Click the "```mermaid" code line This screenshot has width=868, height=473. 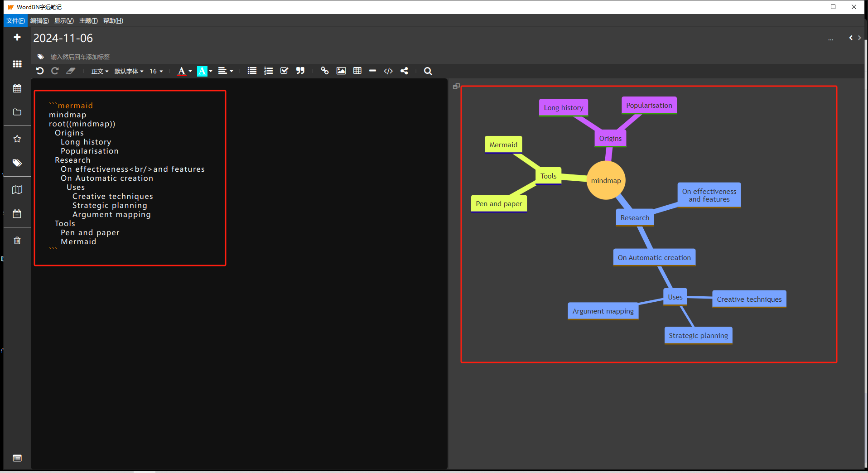(x=71, y=106)
